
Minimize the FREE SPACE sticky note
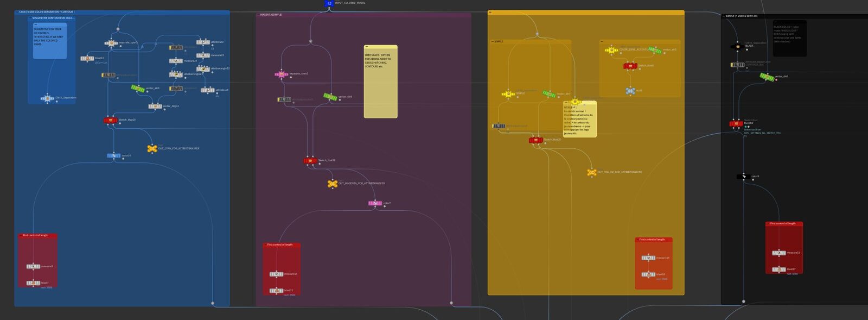(x=367, y=47)
